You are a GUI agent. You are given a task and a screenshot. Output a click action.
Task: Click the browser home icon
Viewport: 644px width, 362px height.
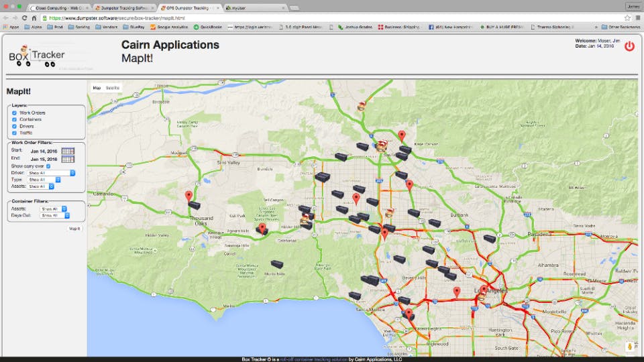34,18
